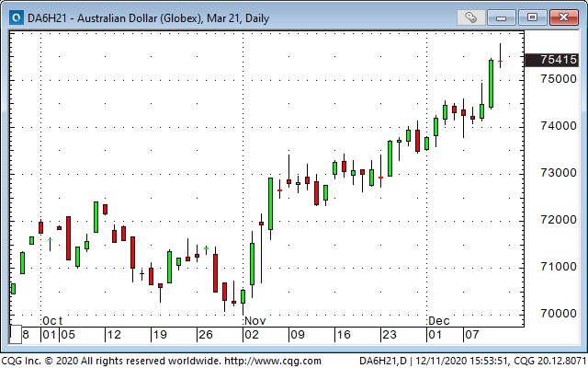Click the chart title 'DA6H21 - Australian Dollar (Globex)'

(115, 18)
